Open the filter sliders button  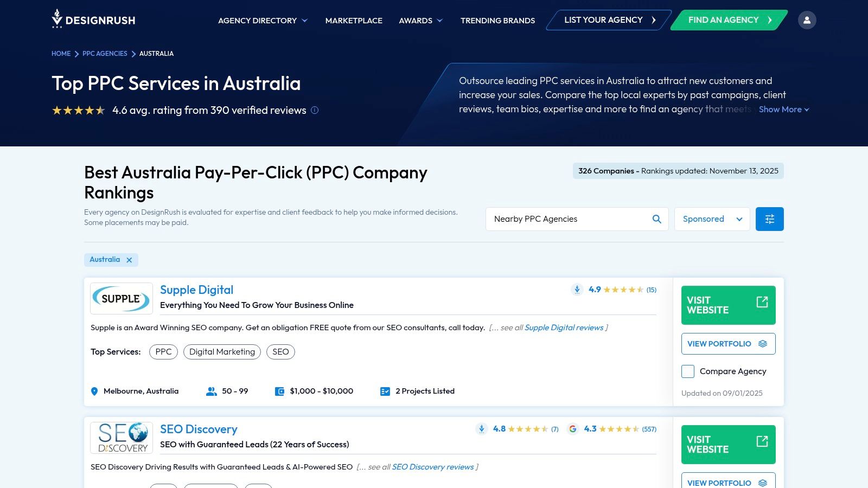point(769,219)
